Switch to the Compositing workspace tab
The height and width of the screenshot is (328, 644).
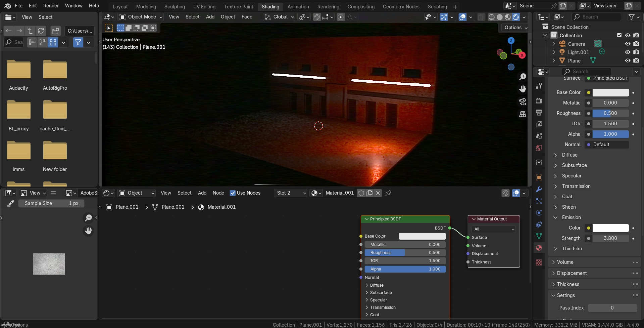(361, 7)
